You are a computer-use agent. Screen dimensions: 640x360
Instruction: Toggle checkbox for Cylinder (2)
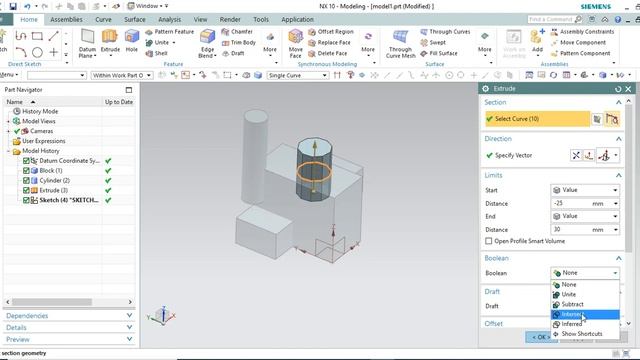(26, 180)
